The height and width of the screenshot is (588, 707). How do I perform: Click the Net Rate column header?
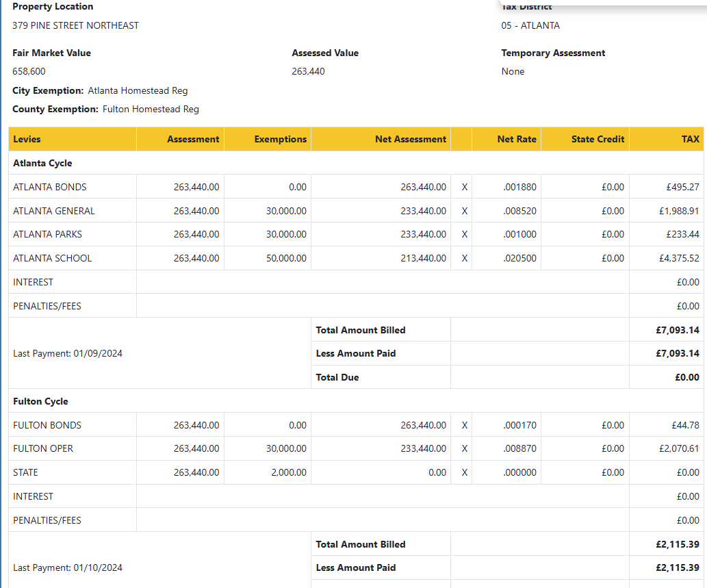coord(517,139)
